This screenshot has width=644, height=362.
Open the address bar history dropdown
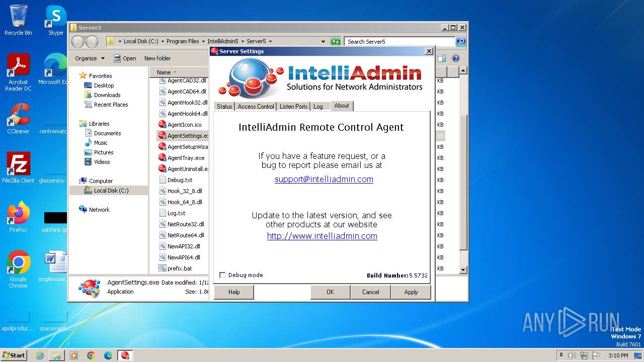point(323,42)
